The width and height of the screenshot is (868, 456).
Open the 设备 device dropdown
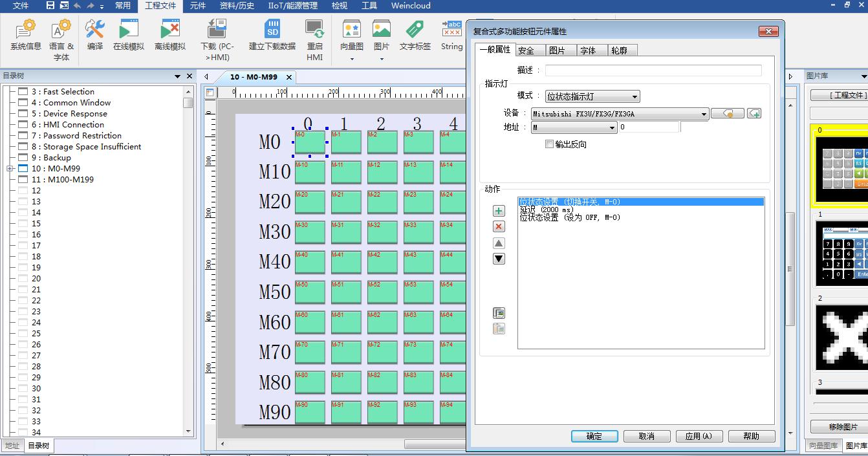point(620,114)
